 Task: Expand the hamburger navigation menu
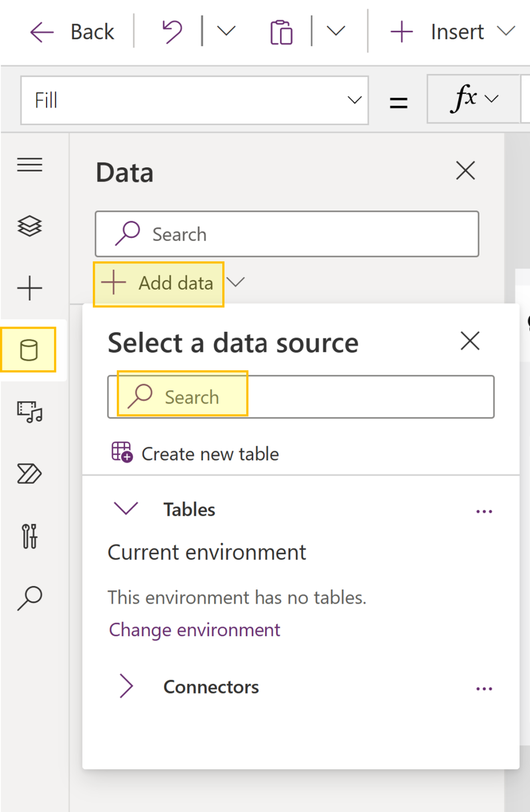[x=29, y=165]
